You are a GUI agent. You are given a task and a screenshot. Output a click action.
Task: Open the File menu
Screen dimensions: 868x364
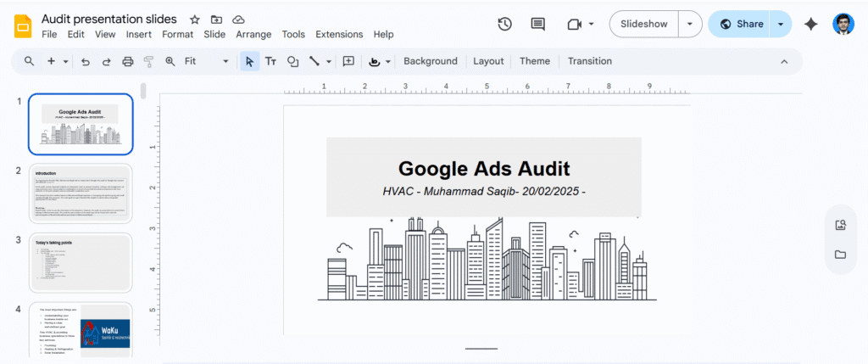(49, 34)
